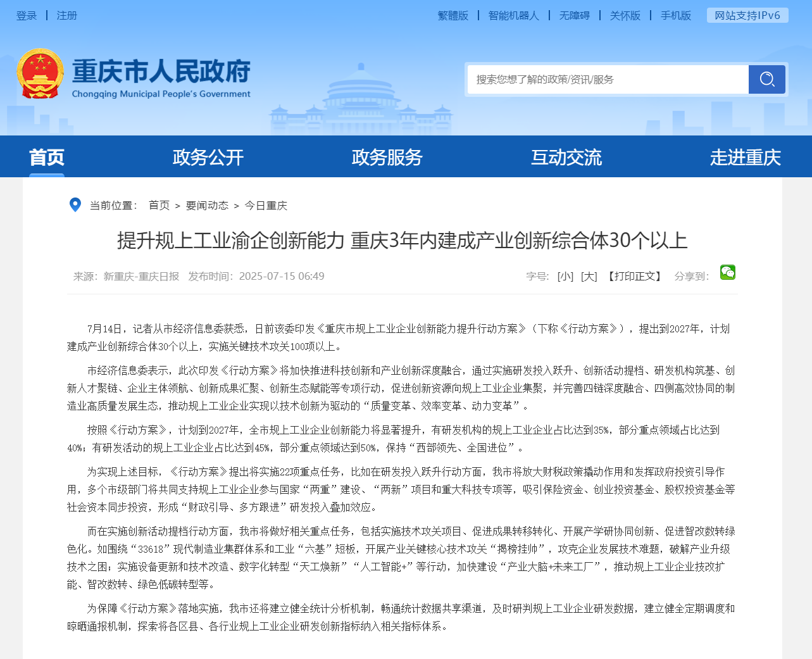Click the national emblem logo
This screenshot has width=812, height=659.
pos(40,73)
